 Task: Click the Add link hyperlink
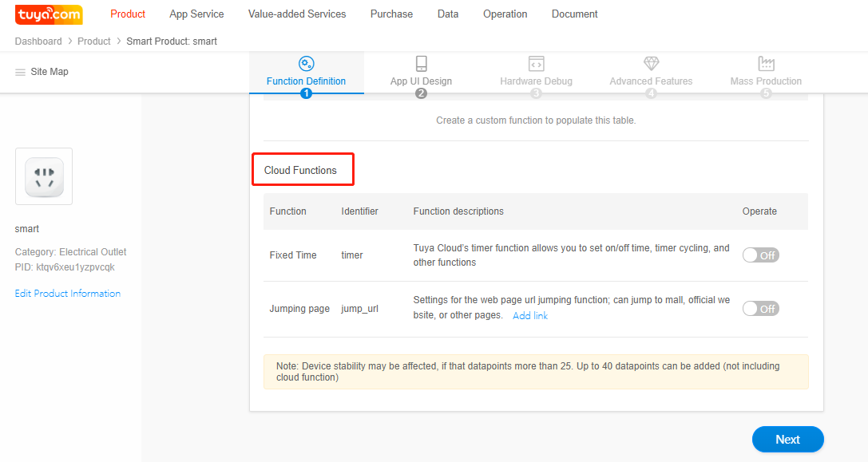coord(530,316)
